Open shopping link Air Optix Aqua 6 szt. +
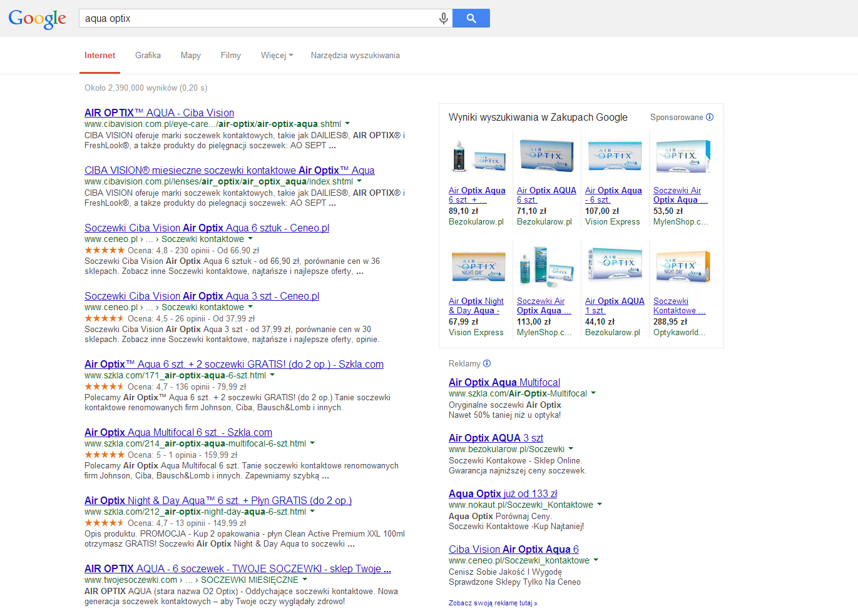The height and width of the screenshot is (616, 858). pyautogui.click(x=477, y=195)
